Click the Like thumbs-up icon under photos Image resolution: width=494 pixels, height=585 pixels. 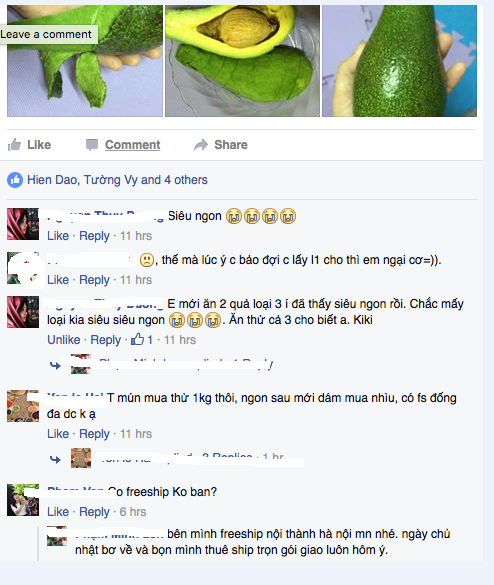pyautogui.click(x=15, y=145)
